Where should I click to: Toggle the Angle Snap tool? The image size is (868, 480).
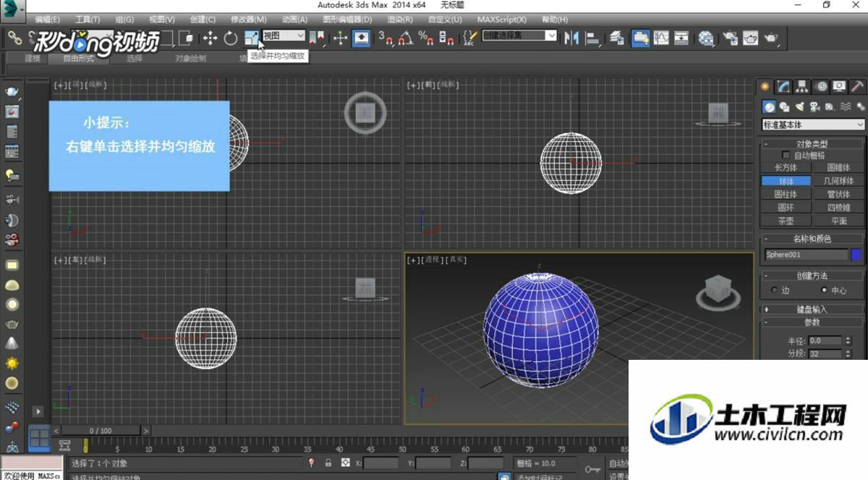407,38
